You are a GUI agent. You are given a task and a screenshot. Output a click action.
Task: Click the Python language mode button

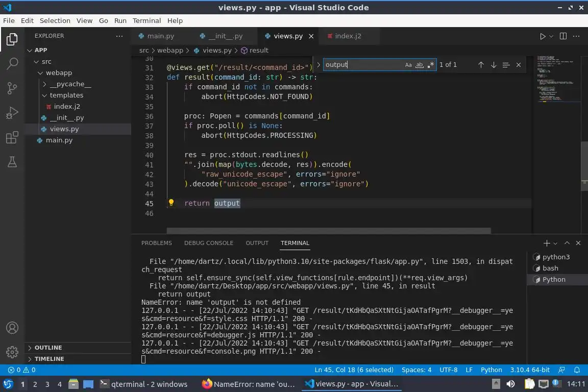pos(491,370)
